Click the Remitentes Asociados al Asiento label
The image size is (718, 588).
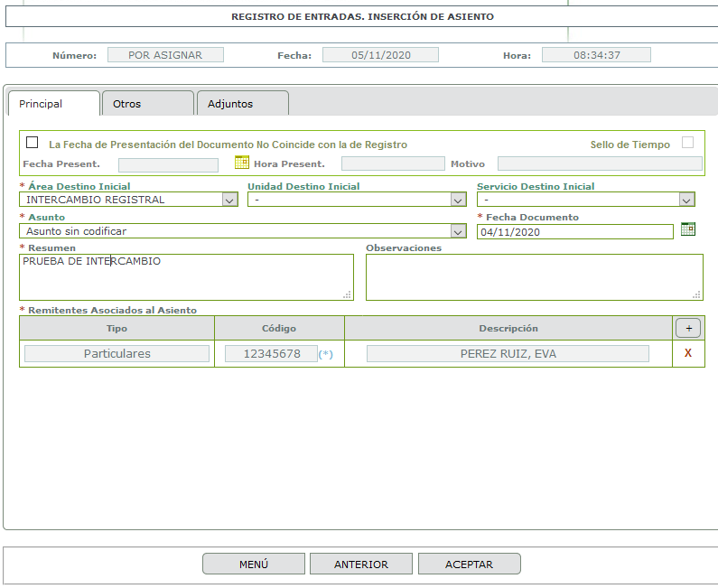[112, 310]
